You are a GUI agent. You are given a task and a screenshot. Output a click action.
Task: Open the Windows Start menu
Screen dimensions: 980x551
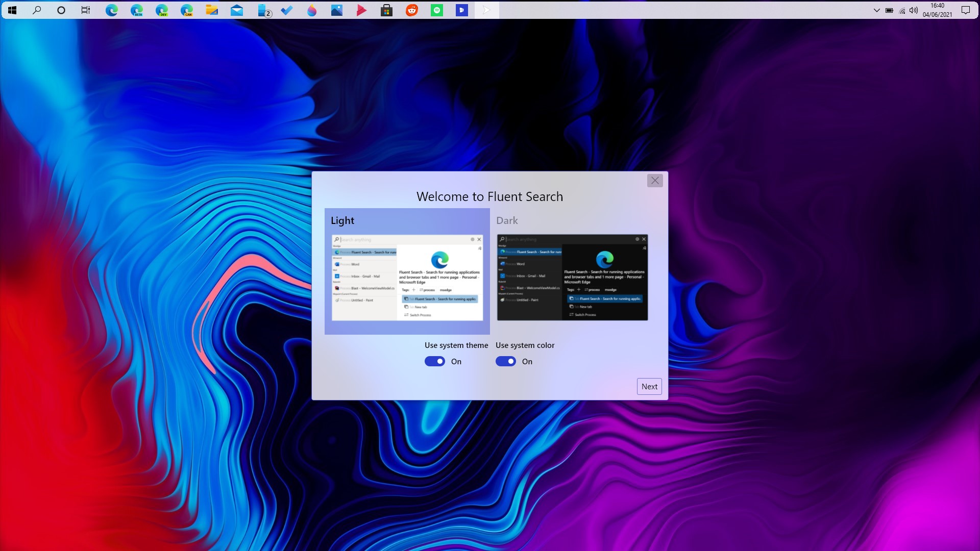pyautogui.click(x=12, y=10)
